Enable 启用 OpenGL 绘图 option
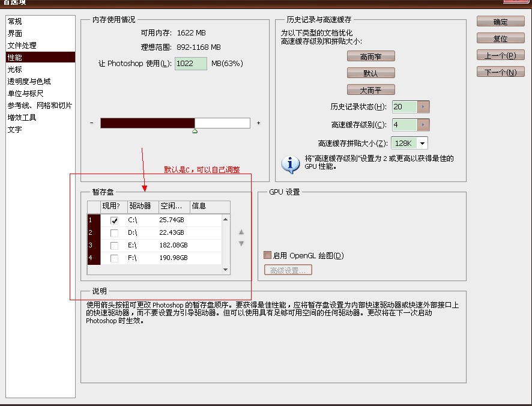532x406 pixels. 267,255
